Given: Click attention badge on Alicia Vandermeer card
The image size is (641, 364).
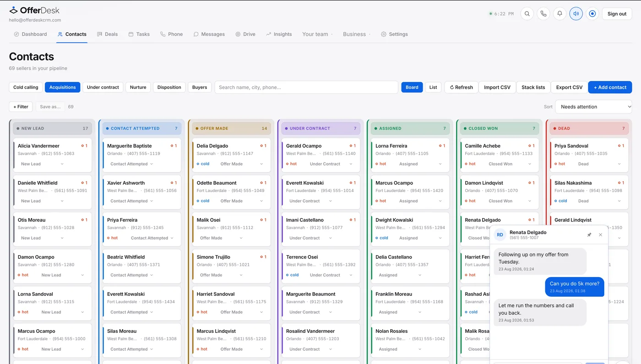Looking at the screenshot, I should 84,146.
